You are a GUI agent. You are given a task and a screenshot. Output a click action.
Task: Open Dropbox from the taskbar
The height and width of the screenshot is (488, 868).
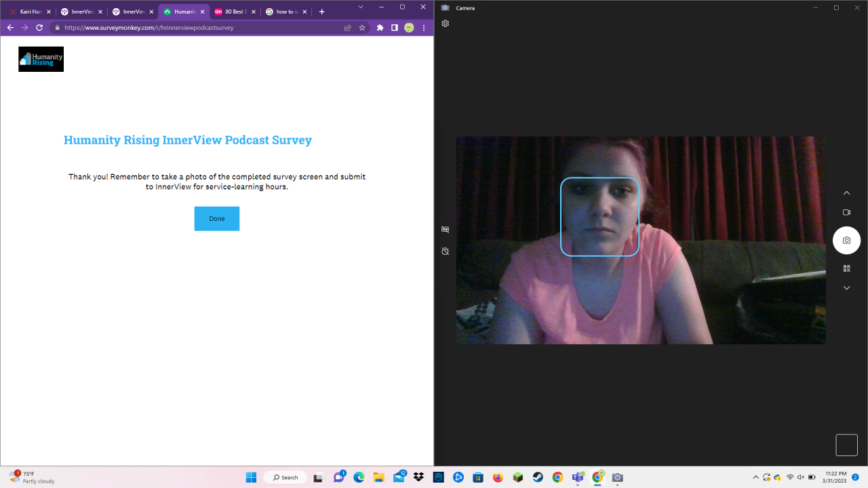point(418,477)
